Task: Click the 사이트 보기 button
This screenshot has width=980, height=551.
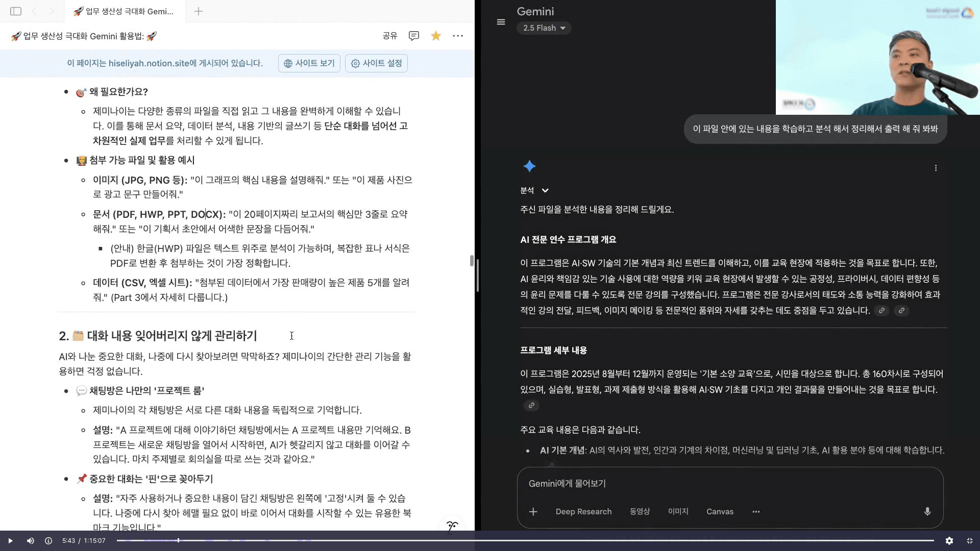Action: [x=309, y=63]
